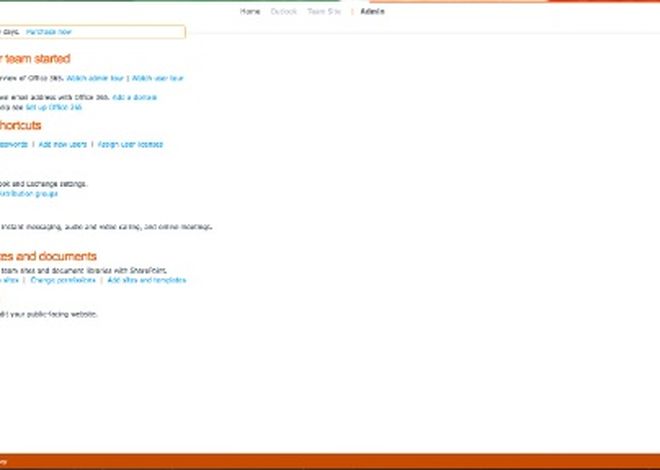Click the Add a domain link
The image size is (660, 470).
135,97
